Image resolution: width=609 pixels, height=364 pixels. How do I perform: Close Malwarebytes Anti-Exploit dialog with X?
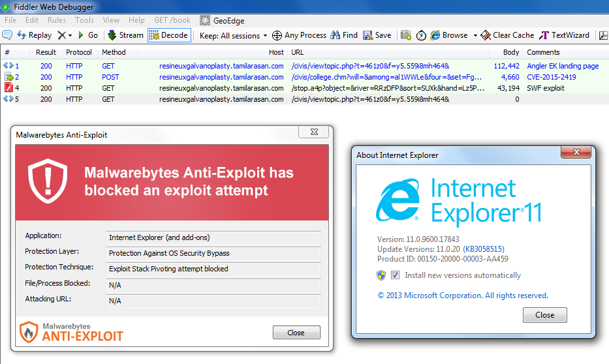(314, 132)
